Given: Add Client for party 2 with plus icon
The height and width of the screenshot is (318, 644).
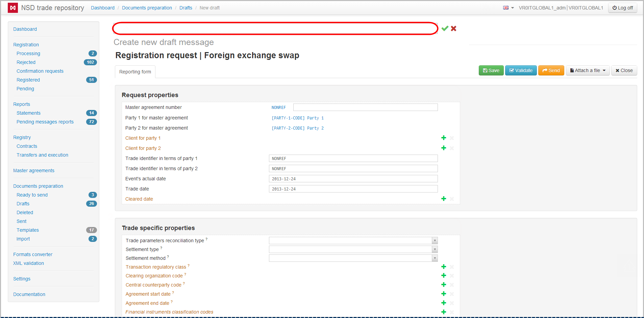Looking at the screenshot, I should [444, 148].
